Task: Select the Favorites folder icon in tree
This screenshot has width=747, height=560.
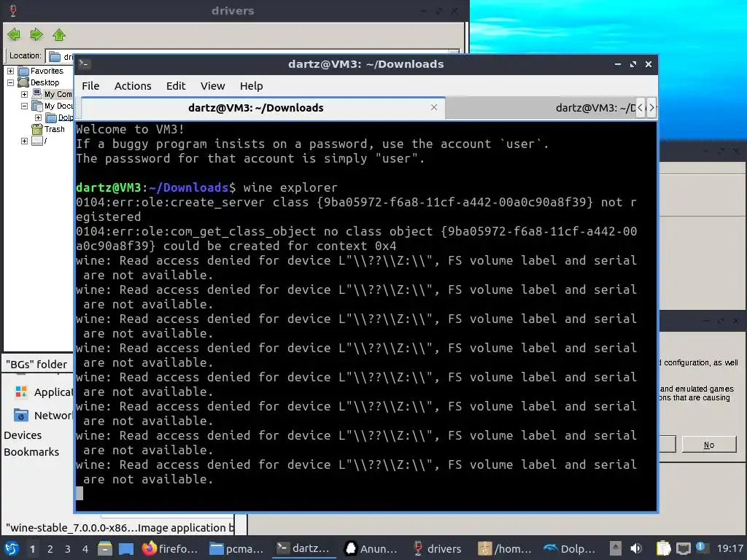Action: [23, 71]
